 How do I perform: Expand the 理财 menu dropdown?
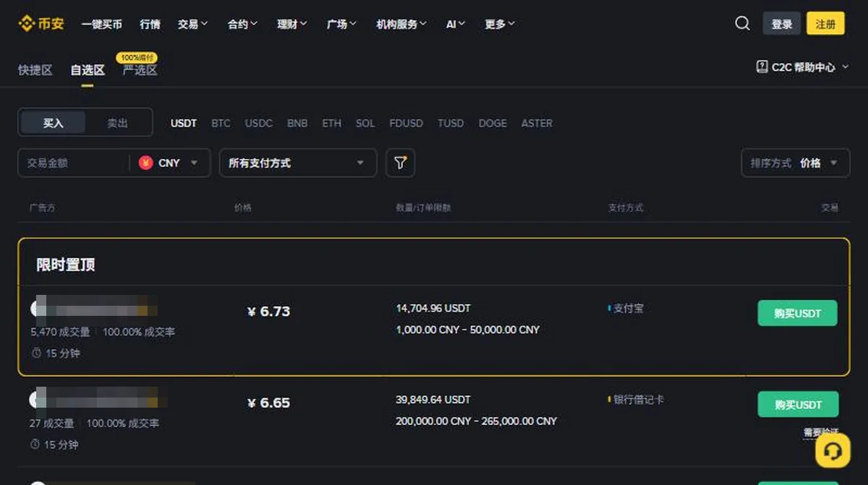[x=292, y=24]
